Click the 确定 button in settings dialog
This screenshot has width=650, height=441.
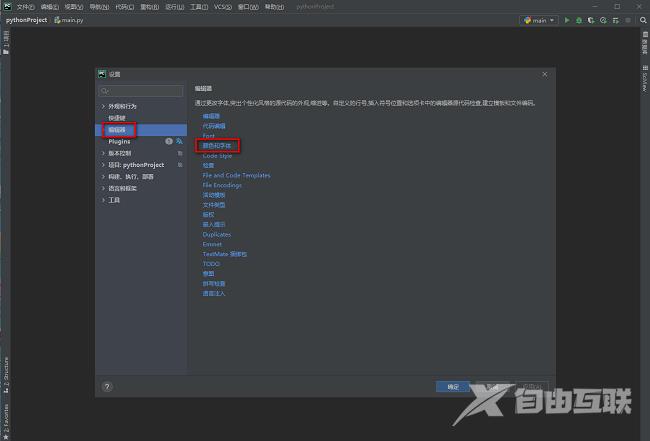click(453, 386)
